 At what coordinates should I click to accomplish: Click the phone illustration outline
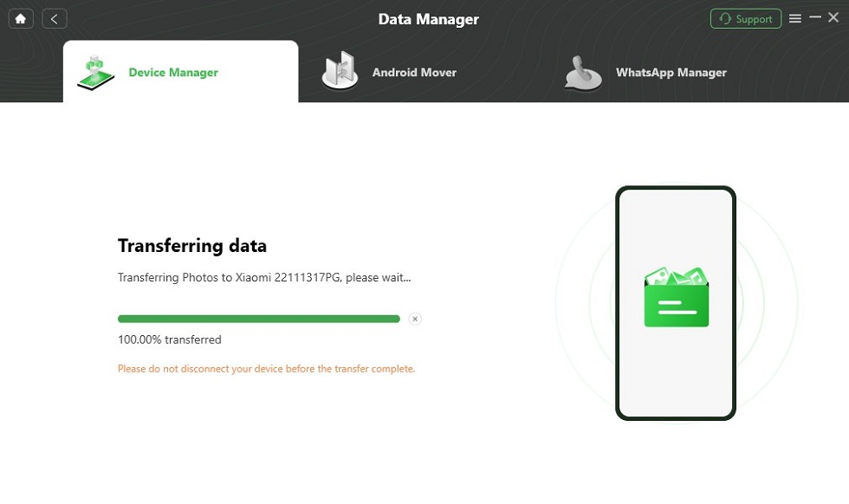pyautogui.click(x=617, y=303)
